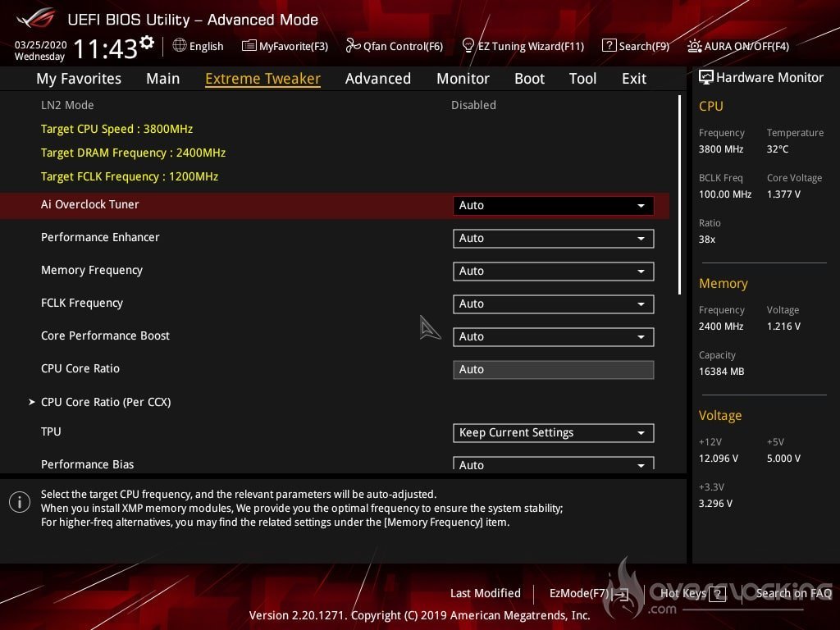Click CPU temperature value 32°C

click(778, 149)
